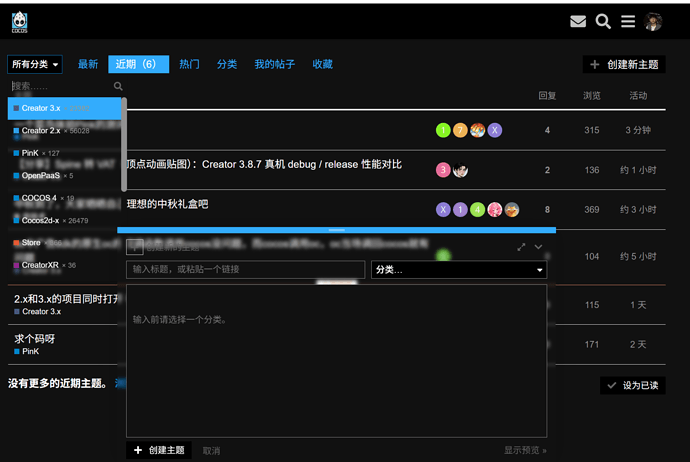Open the user profile avatar
The width and height of the screenshot is (690, 462).
[x=653, y=22]
